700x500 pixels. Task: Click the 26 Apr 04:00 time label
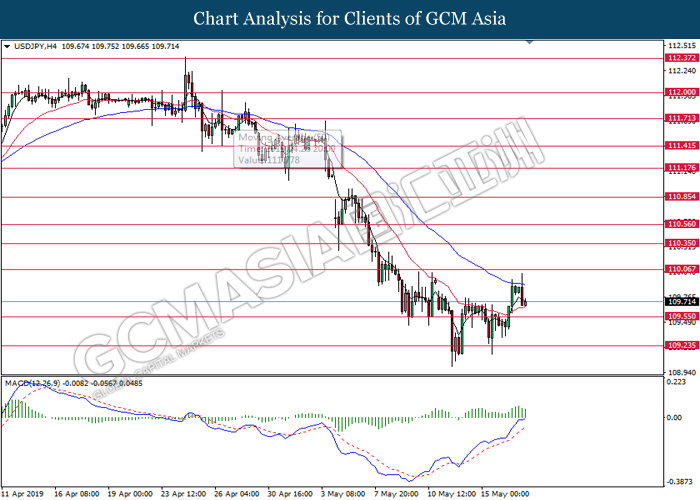(237, 494)
